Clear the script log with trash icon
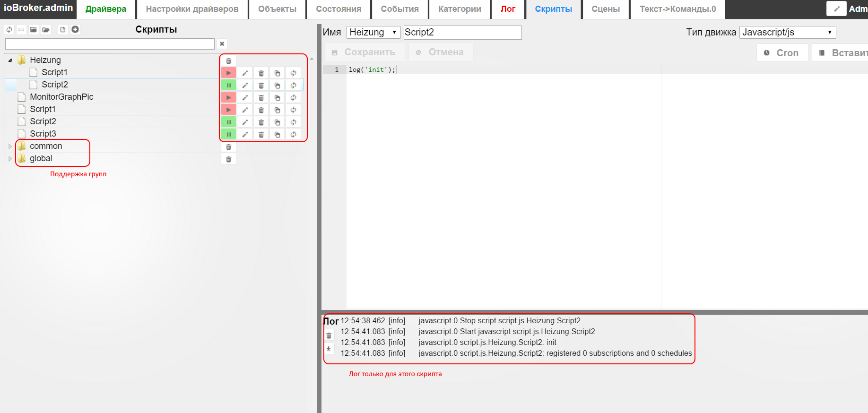 (x=329, y=336)
